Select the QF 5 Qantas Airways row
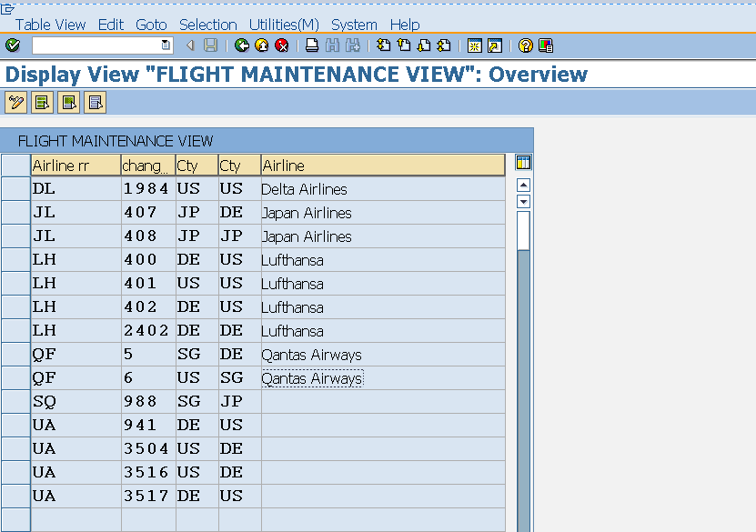 [x=16, y=354]
